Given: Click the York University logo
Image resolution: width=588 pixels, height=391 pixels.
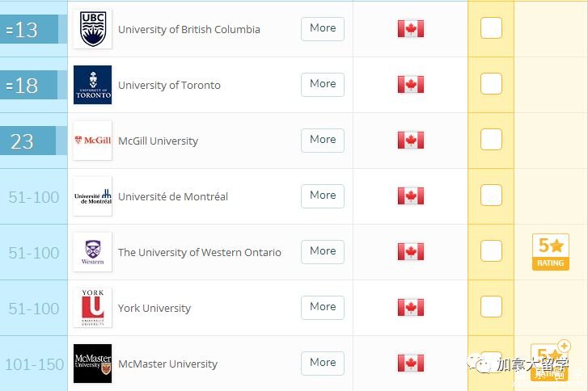Looking at the screenshot, I should pos(92,308).
